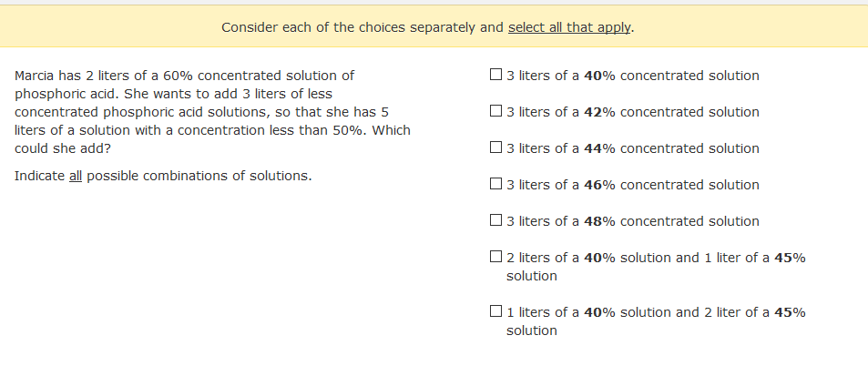Enable the 46% concentrated solution checkbox
The image size is (868, 366).
coord(496,184)
